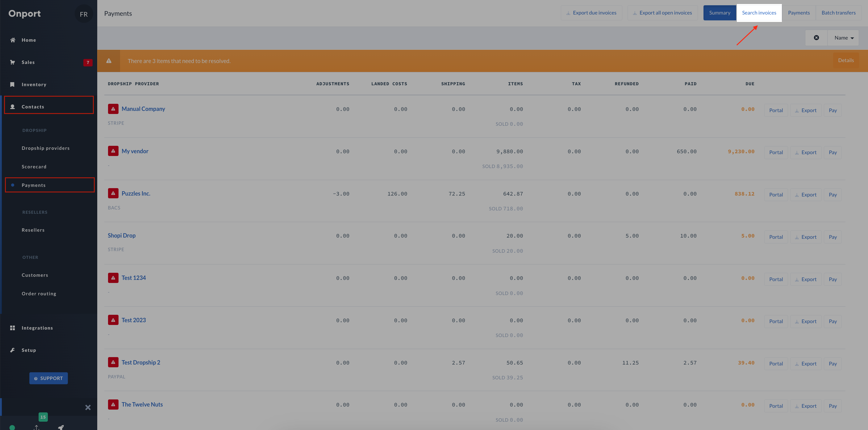The image size is (868, 430).
Task: Open the Test Dropship 2 provider link
Action: [x=141, y=362]
